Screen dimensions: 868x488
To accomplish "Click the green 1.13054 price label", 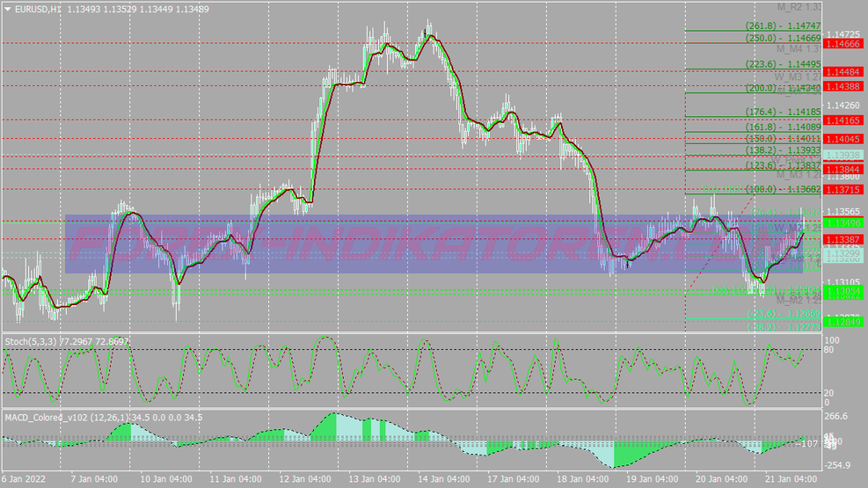I will pos(843,290).
